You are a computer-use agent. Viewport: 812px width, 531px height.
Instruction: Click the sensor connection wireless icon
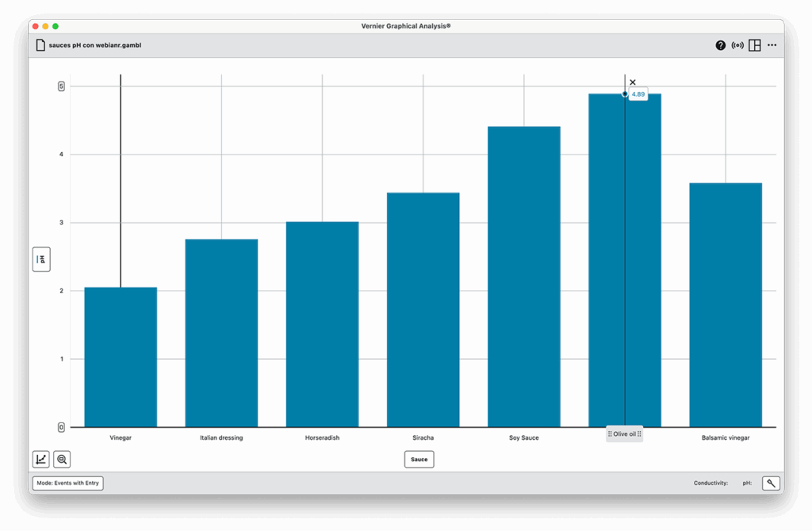coord(737,45)
